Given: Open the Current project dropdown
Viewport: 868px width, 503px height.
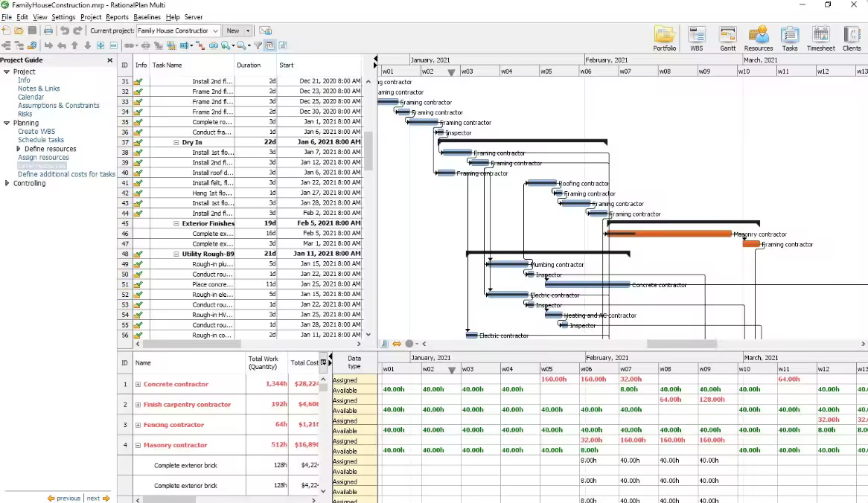Looking at the screenshot, I should point(215,31).
